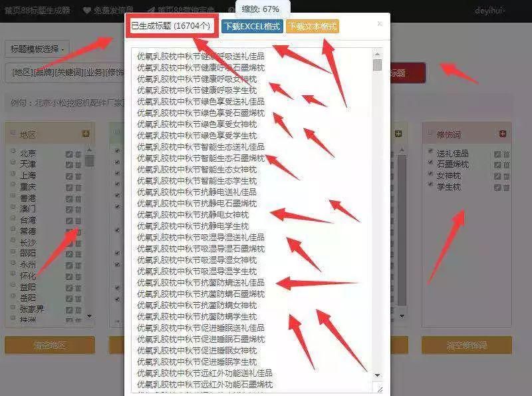Click the red generate 标题 button
The height and width of the screenshot is (396, 532).
tap(408, 73)
